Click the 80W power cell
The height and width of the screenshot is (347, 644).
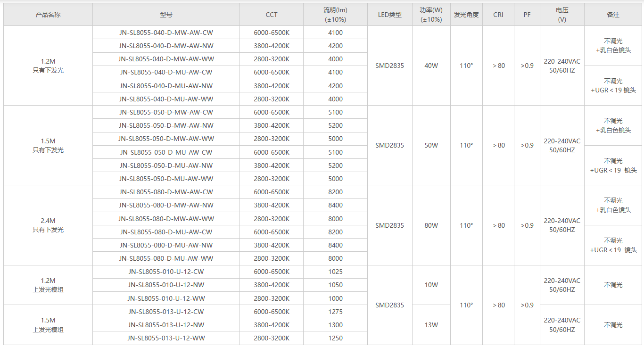431,225
